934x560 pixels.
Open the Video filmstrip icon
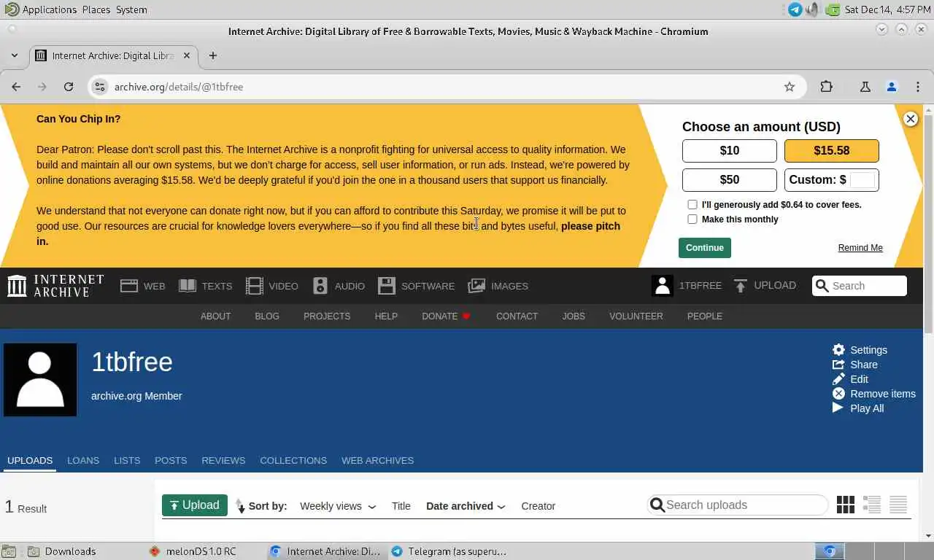254,286
